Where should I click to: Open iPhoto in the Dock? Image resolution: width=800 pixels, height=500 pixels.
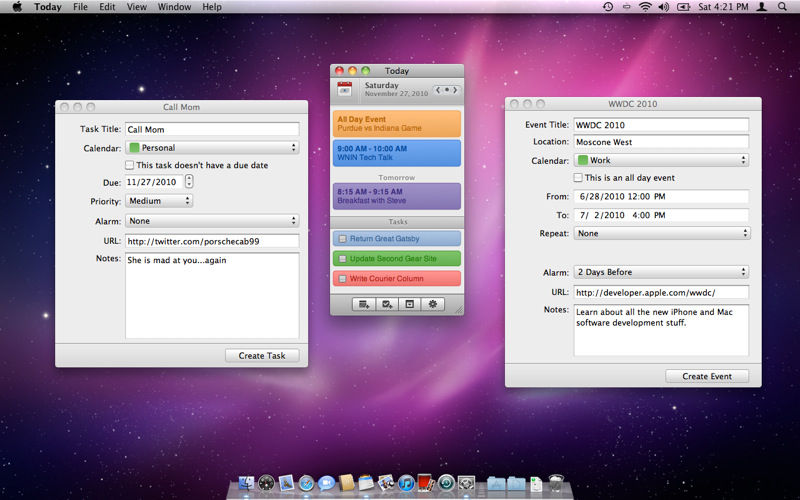(x=386, y=482)
